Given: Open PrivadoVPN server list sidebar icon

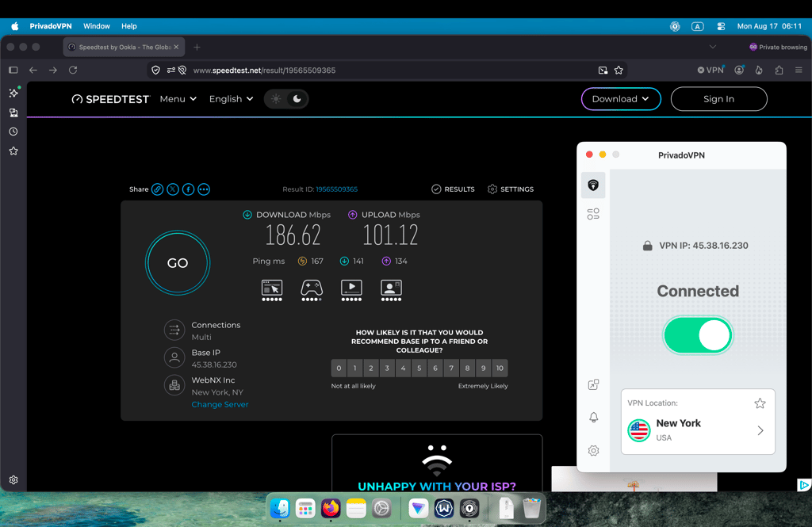Looking at the screenshot, I should click(593, 214).
